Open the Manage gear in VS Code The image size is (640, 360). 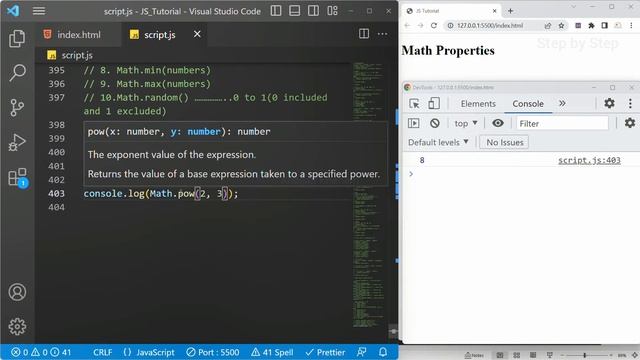17,327
